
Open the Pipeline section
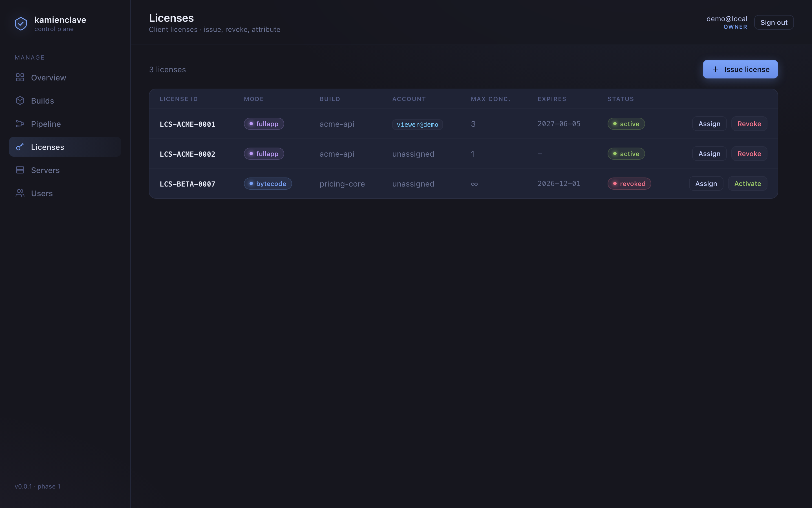tap(65, 124)
